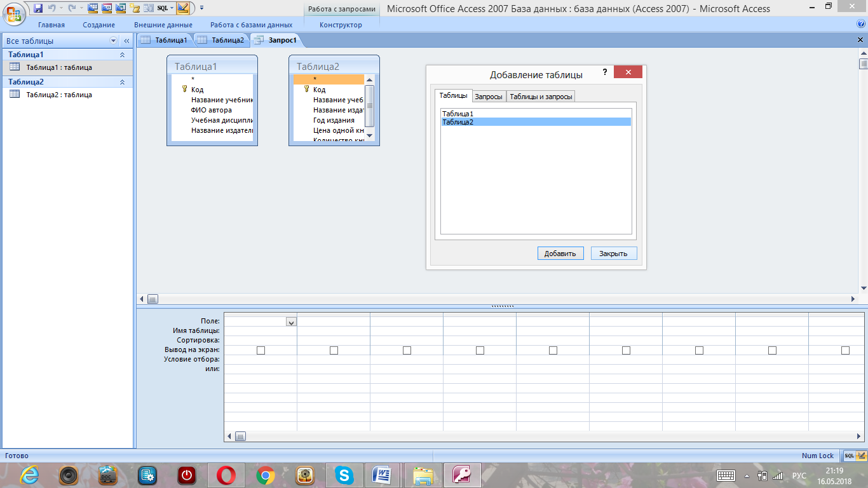868x488 pixels.
Task: Redo the last undone action
Action: pyautogui.click(x=71, y=8)
